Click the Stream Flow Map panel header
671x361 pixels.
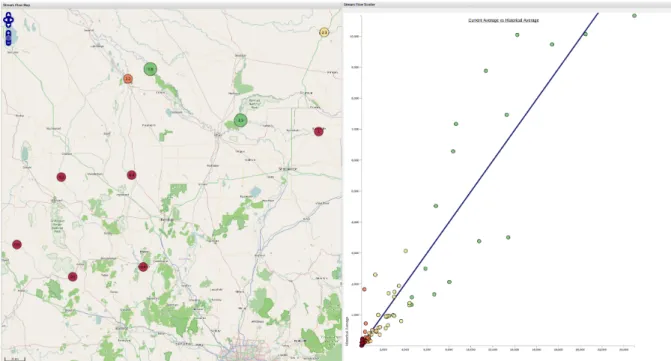[171, 5]
